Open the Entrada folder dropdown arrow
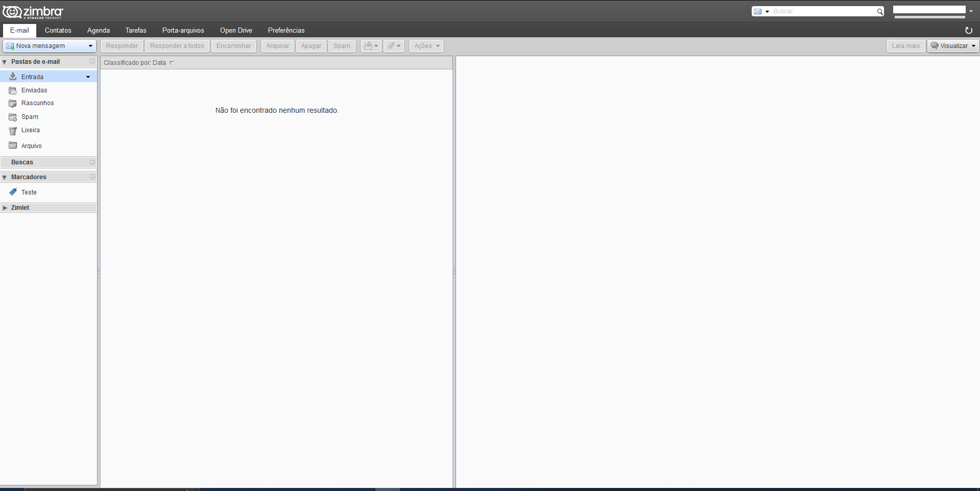Screen dimensions: 980x491 point(88,77)
